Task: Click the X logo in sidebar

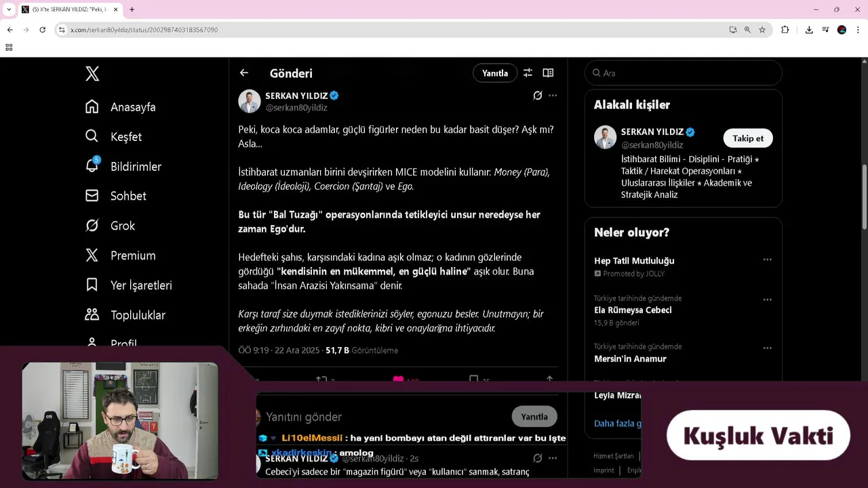Action: tap(92, 74)
